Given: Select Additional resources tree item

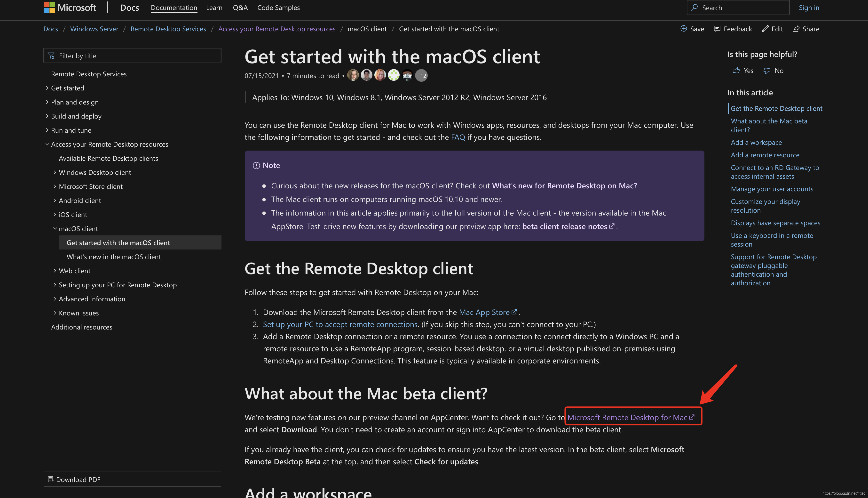Looking at the screenshot, I should point(82,327).
